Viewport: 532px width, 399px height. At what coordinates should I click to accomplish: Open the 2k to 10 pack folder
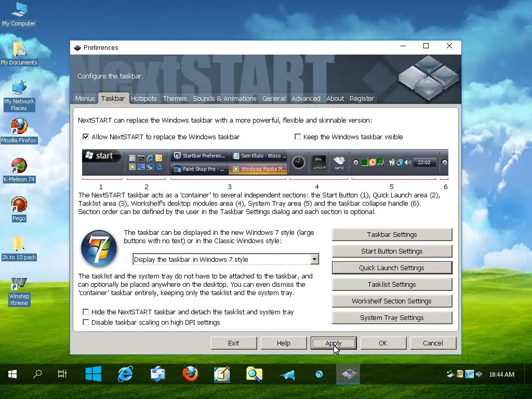(19, 248)
